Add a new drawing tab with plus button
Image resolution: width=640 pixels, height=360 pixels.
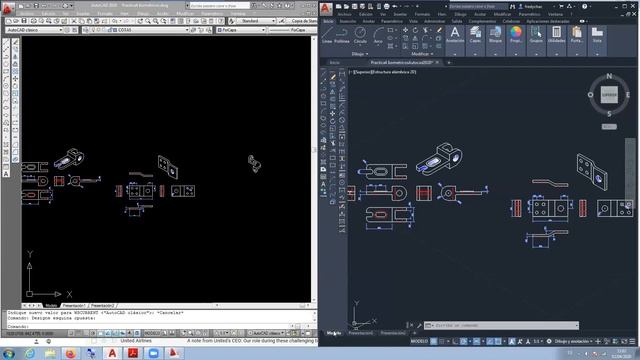(449, 62)
